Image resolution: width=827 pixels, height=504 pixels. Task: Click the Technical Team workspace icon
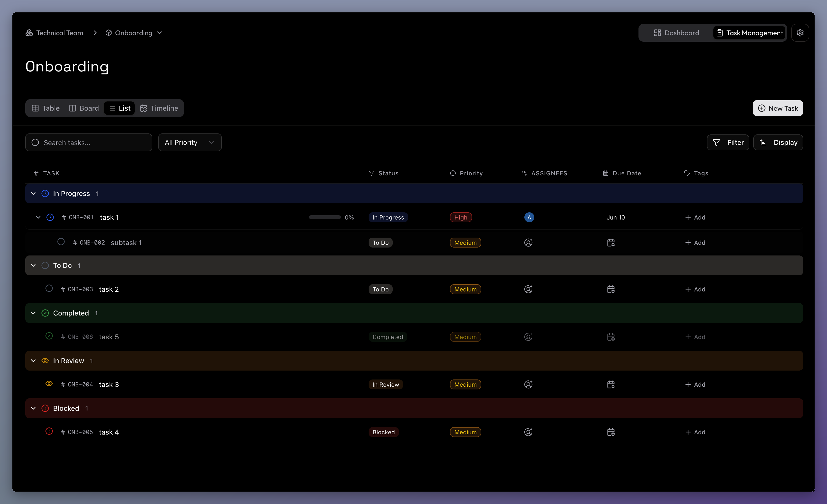[29, 33]
